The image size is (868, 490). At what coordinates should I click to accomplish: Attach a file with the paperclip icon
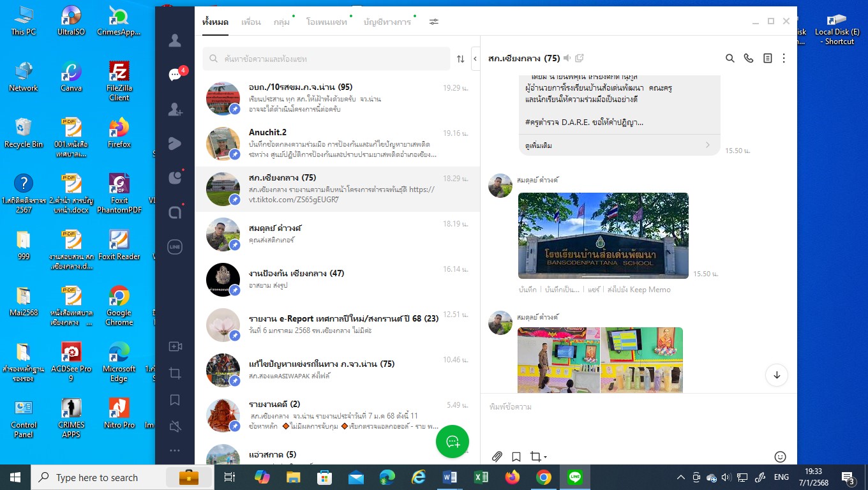click(497, 457)
